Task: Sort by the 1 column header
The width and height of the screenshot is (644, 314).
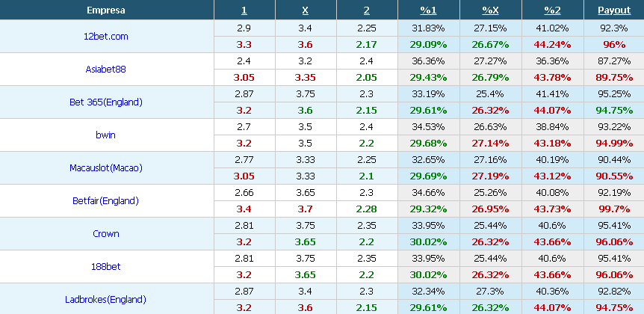Action: (x=244, y=10)
